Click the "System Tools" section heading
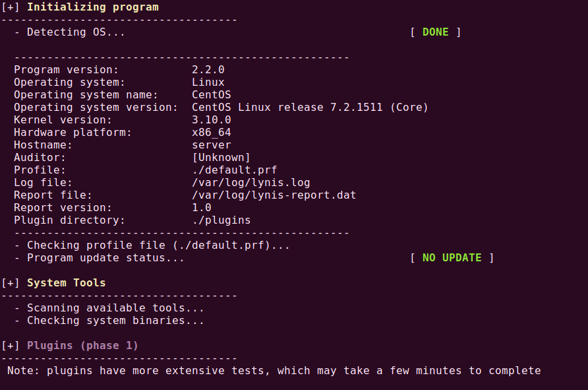Screen dimensions: 588x390 (x=66, y=283)
